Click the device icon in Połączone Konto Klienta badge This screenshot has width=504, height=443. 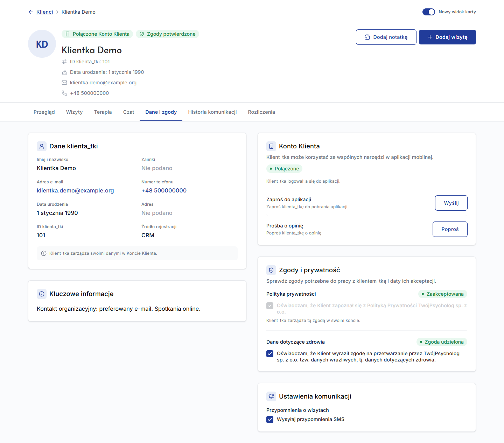point(68,34)
